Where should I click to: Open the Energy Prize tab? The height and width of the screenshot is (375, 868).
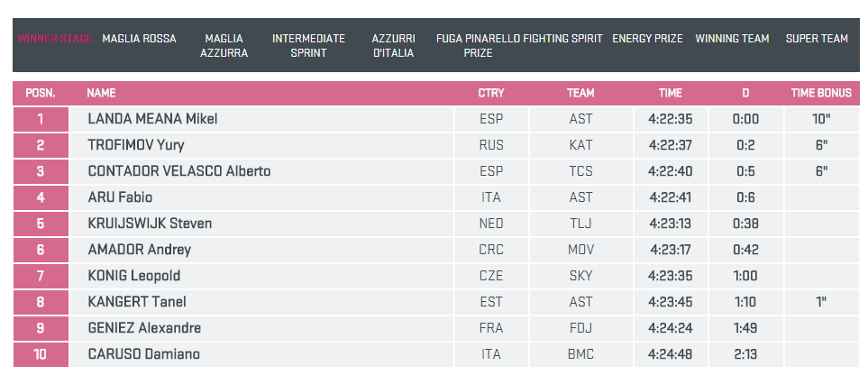(x=647, y=40)
